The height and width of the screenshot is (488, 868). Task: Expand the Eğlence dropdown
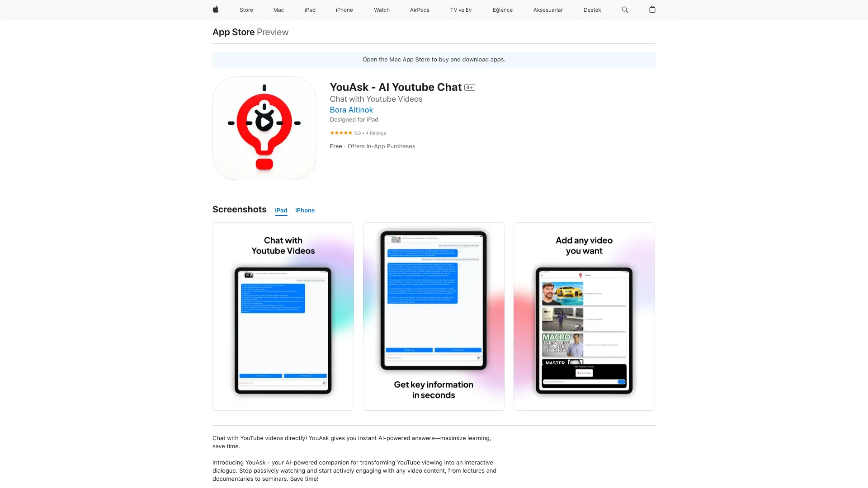(502, 9)
